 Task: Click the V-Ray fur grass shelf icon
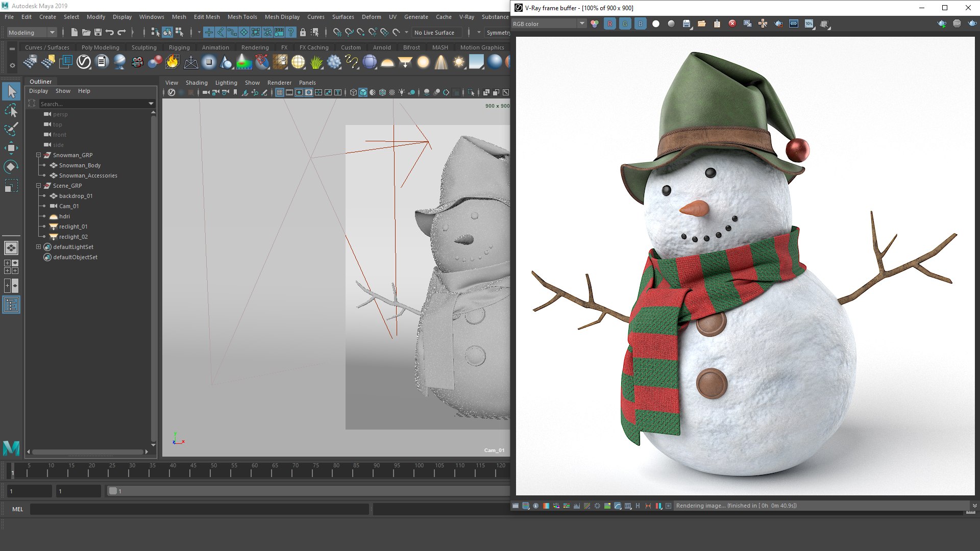click(316, 62)
